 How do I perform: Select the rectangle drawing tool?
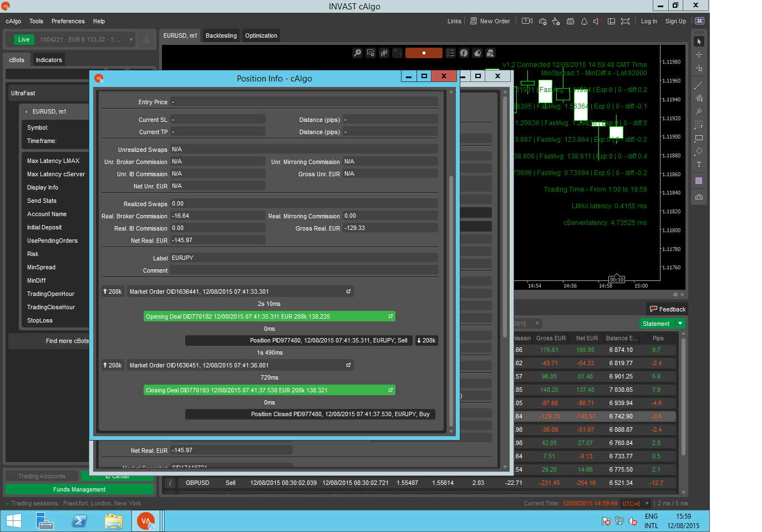pos(699,138)
